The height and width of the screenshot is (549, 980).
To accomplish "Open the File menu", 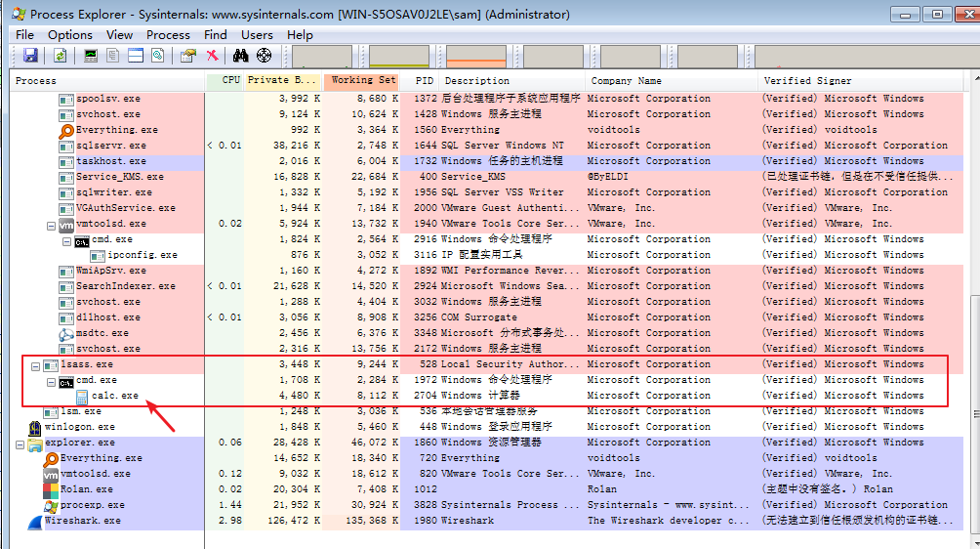I will [24, 35].
